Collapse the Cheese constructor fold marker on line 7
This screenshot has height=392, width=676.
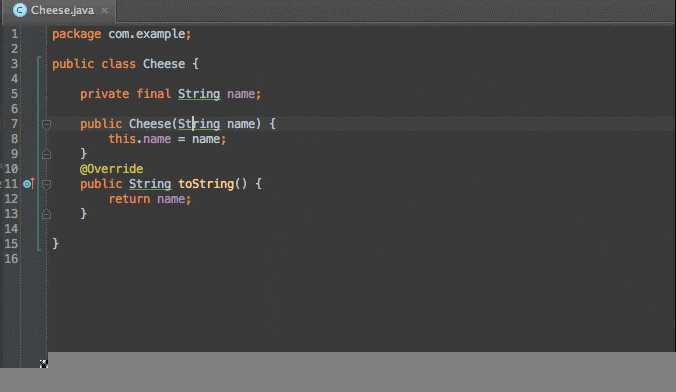[x=47, y=124]
